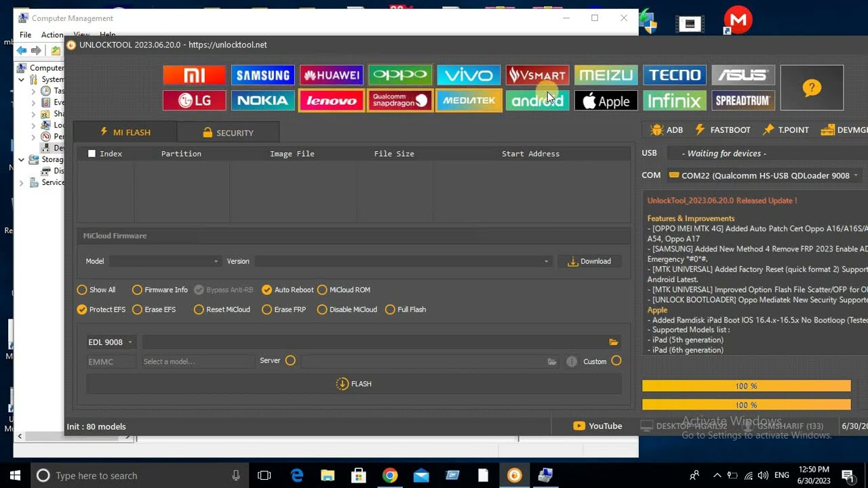Screen dimensions: 868x488
Task: Select the Huawei brand icon
Action: tap(332, 75)
